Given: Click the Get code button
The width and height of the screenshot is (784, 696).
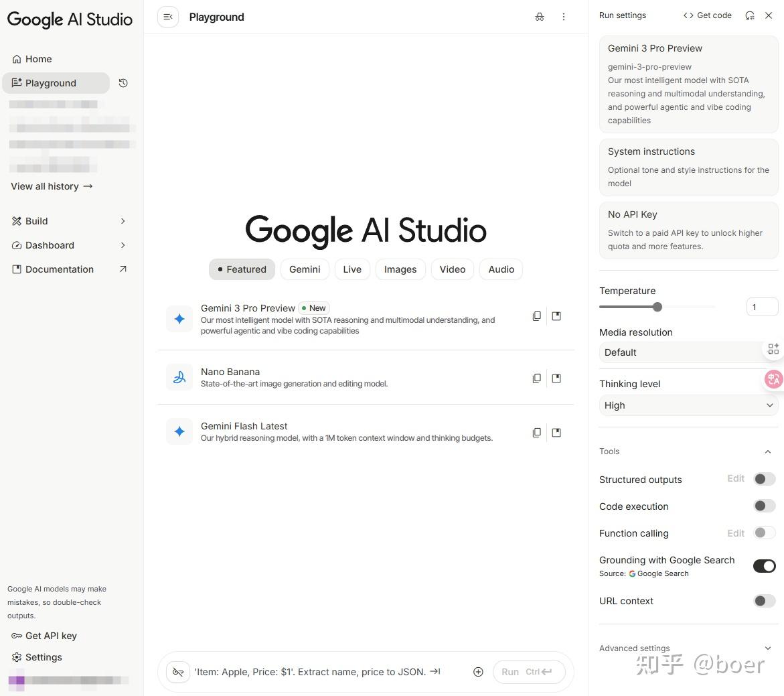Looking at the screenshot, I should click(708, 15).
